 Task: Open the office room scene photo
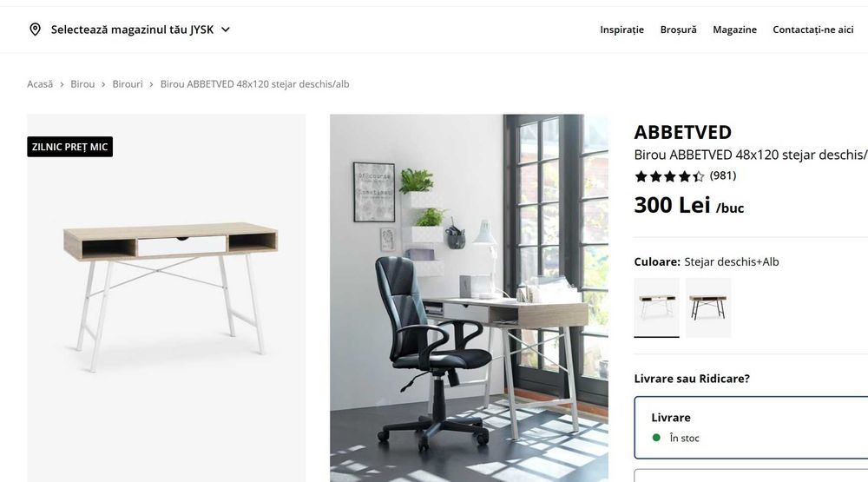click(469, 298)
